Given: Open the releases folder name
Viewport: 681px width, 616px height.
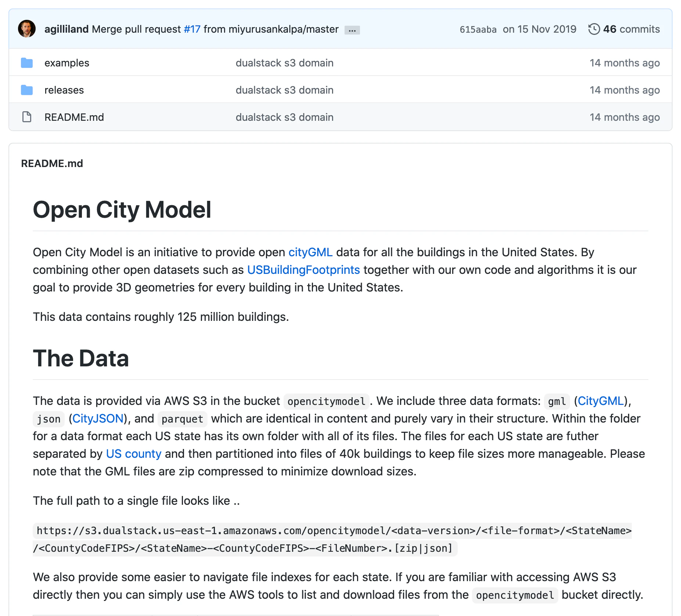Looking at the screenshot, I should coord(64,90).
